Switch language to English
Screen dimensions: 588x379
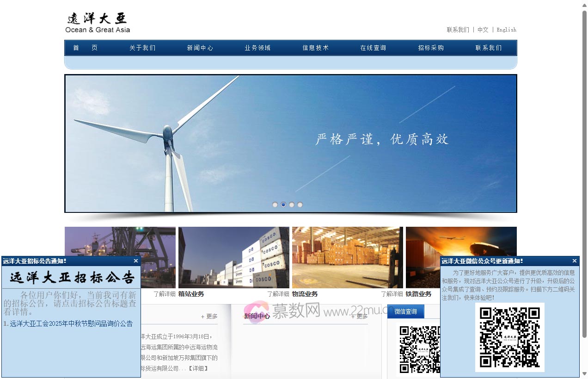507,30
